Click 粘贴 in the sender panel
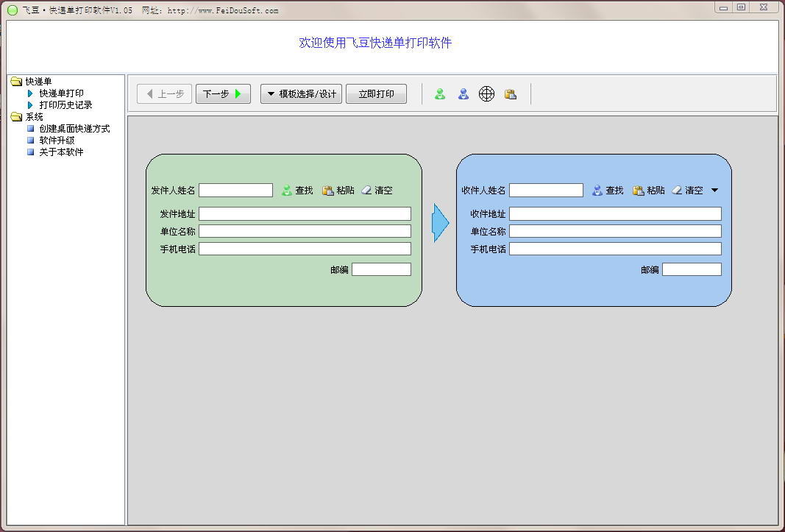This screenshot has height=532, width=785. point(338,191)
